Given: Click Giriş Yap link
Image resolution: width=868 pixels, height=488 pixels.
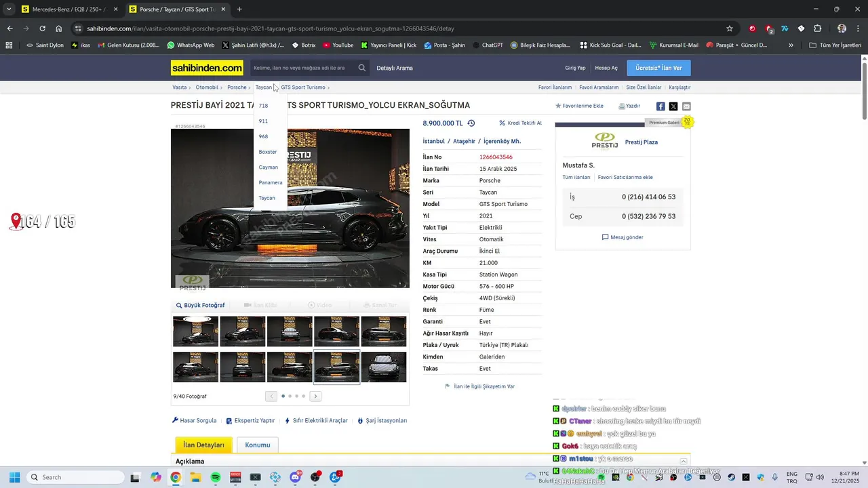Looking at the screenshot, I should click(575, 68).
